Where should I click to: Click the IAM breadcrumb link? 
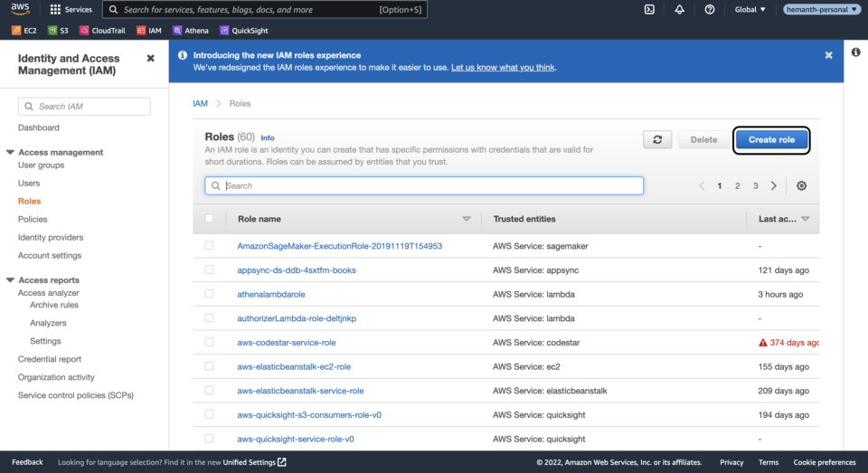(x=200, y=104)
